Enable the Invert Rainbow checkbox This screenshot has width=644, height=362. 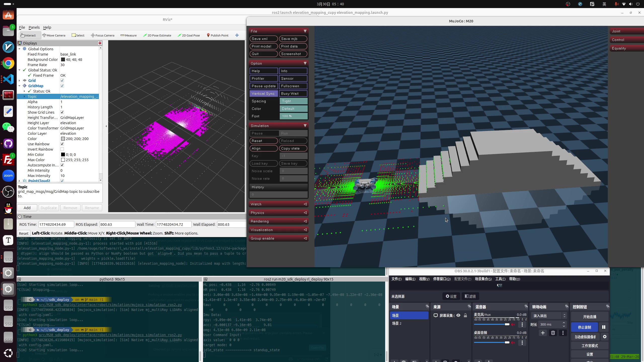[x=62, y=149]
